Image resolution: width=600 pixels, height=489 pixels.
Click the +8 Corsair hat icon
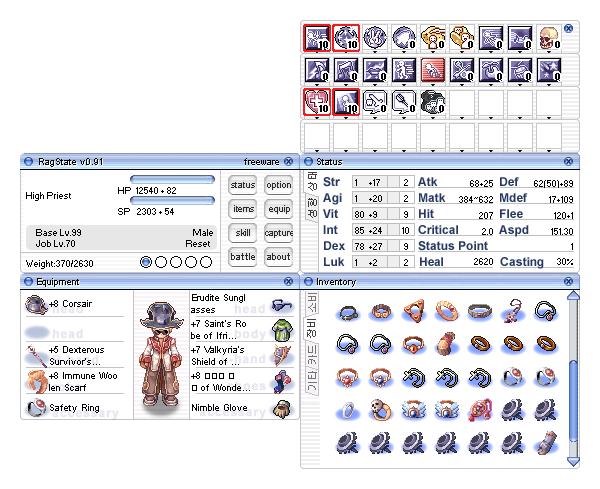[36, 305]
